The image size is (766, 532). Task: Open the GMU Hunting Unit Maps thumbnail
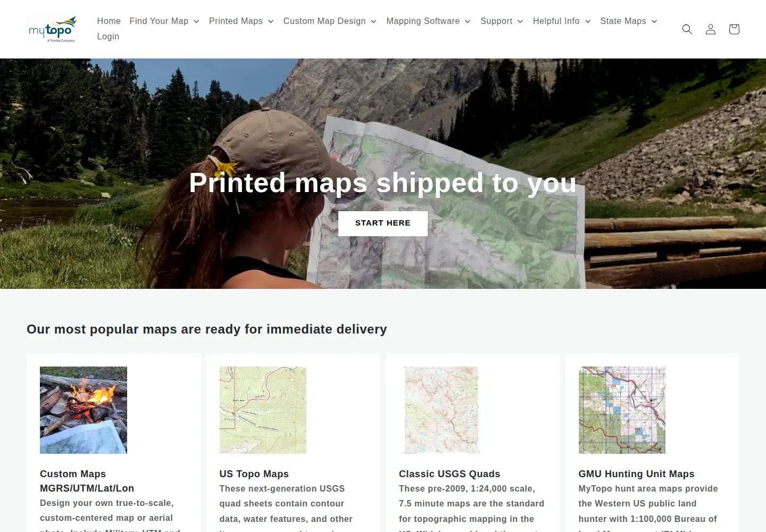point(622,410)
